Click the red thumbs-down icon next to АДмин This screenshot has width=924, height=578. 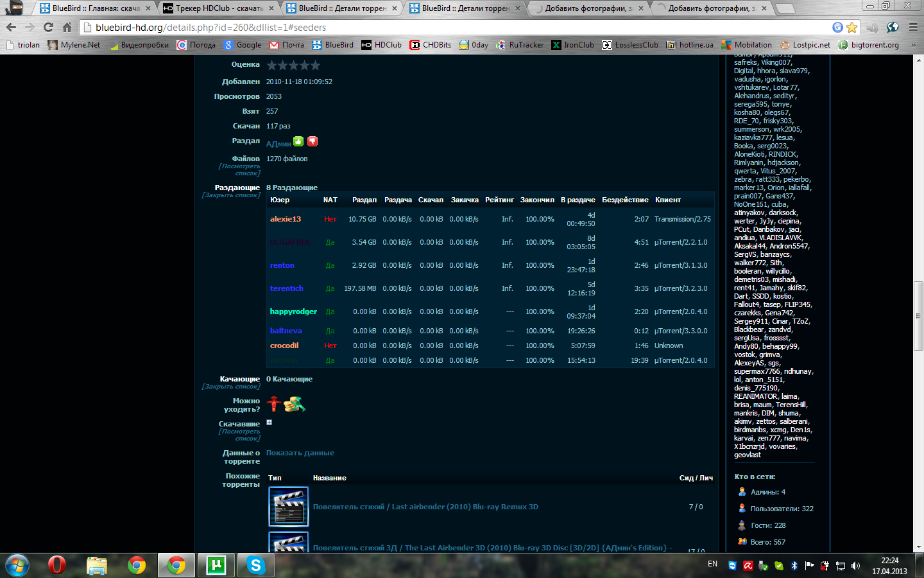[312, 141]
